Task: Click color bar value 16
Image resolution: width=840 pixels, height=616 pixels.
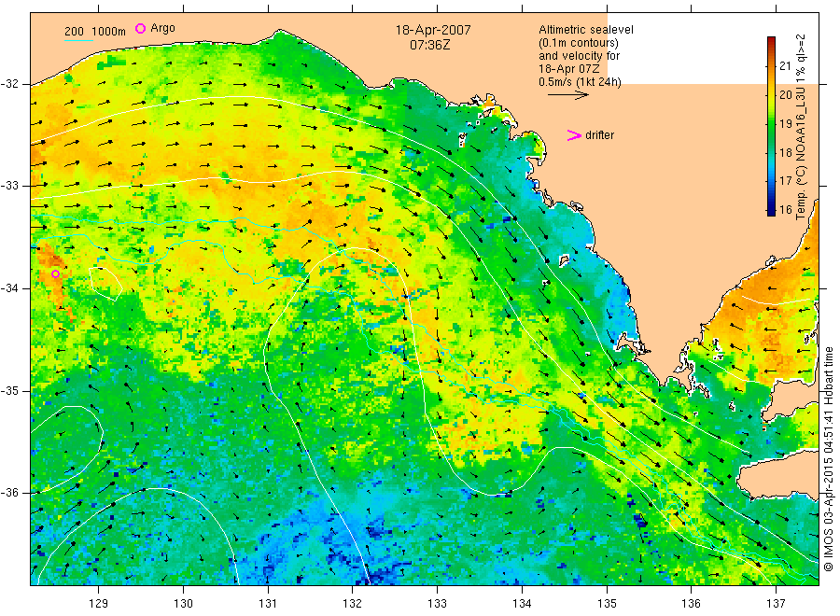Action: 785,209
